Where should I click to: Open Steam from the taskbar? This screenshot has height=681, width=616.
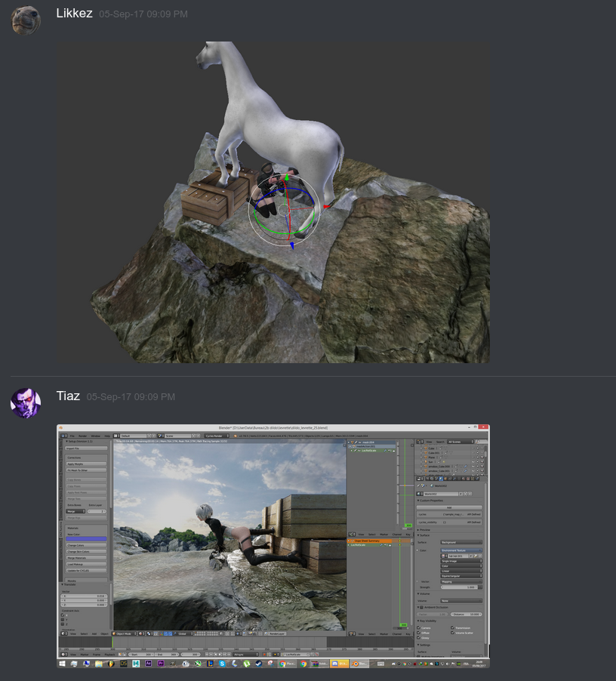pyautogui.click(x=259, y=664)
